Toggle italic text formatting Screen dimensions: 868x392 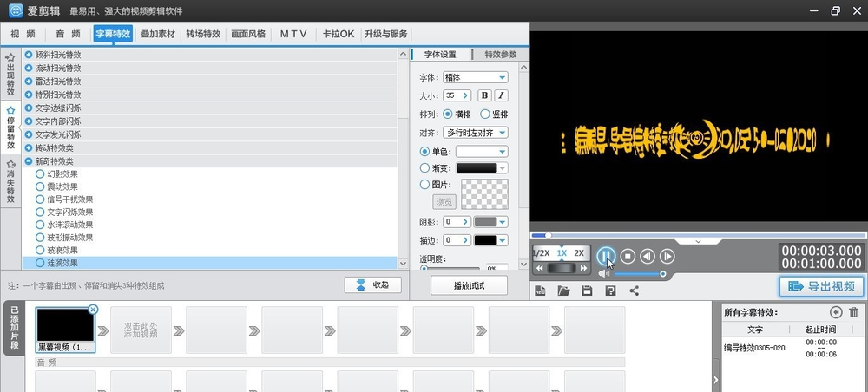click(x=501, y=95)
